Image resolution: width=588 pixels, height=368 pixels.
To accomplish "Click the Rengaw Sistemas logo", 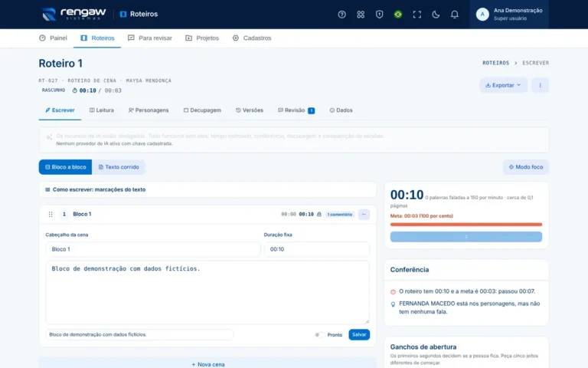I will (73, 15).
